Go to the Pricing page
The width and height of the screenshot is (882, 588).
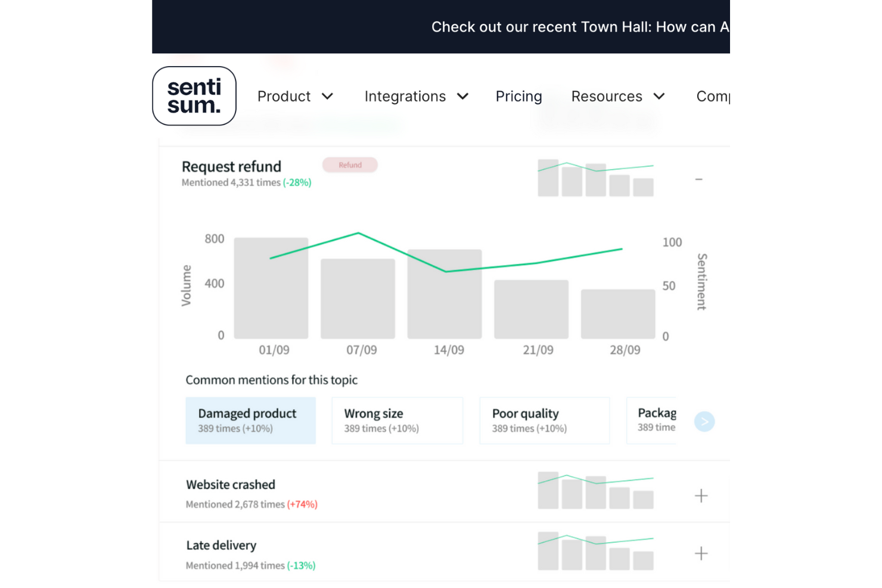click(x=518, y=97)
